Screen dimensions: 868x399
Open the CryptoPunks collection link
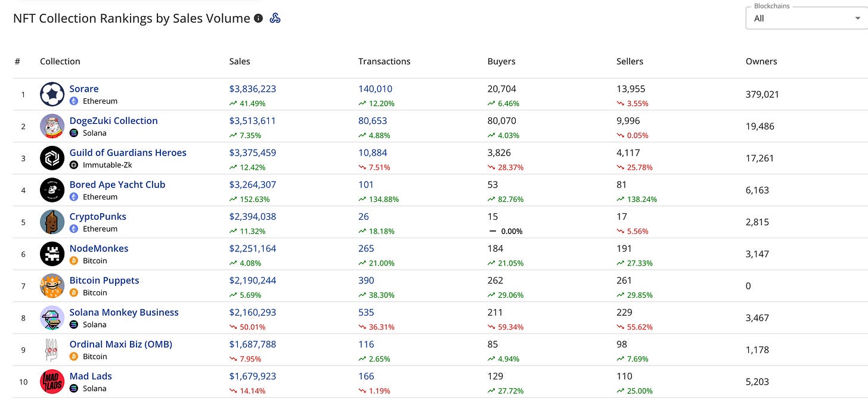point(98,216)
